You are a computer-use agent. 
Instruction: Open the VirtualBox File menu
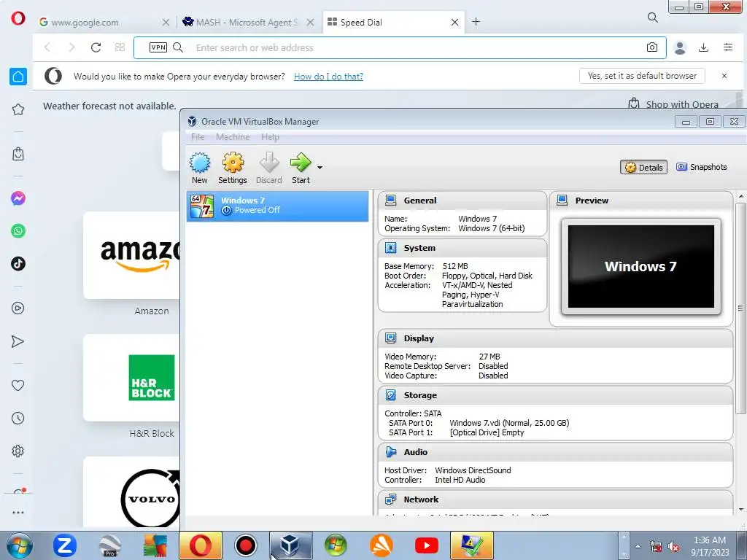click(197, 137)
